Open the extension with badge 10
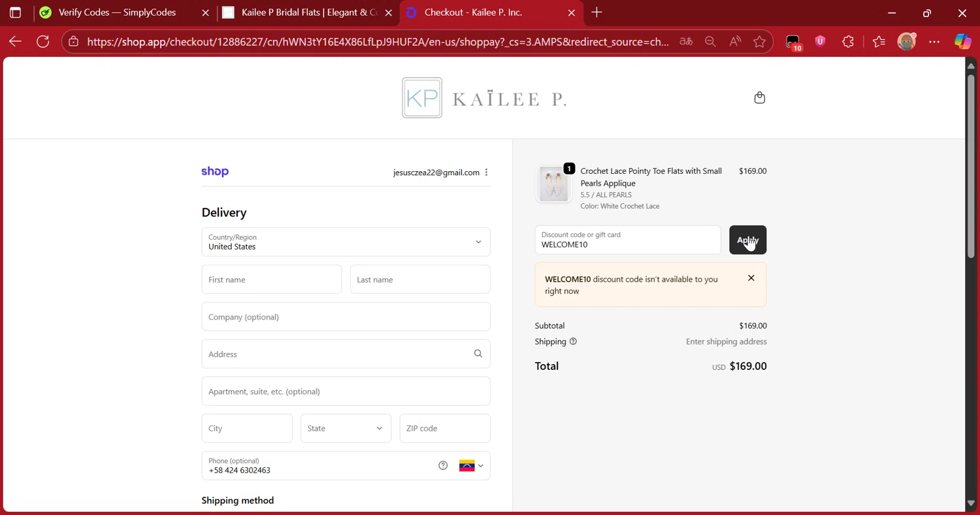Image resolution: width=980 pixels, height=515 pixels. point(793,42)
